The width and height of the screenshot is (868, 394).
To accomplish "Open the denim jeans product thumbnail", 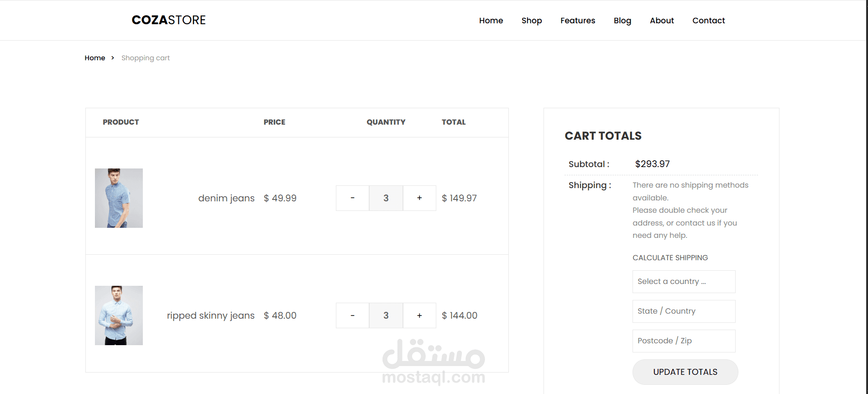I will 119,198.
